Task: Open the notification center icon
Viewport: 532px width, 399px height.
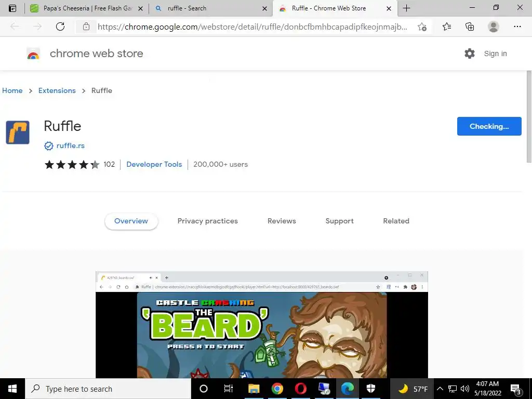Action: pos(516,389)
